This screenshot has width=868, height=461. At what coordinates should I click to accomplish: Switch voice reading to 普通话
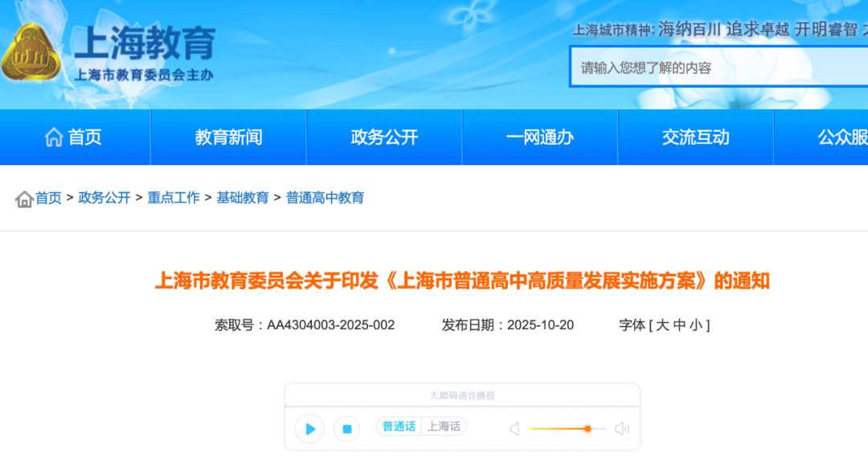tap(399, 426)
